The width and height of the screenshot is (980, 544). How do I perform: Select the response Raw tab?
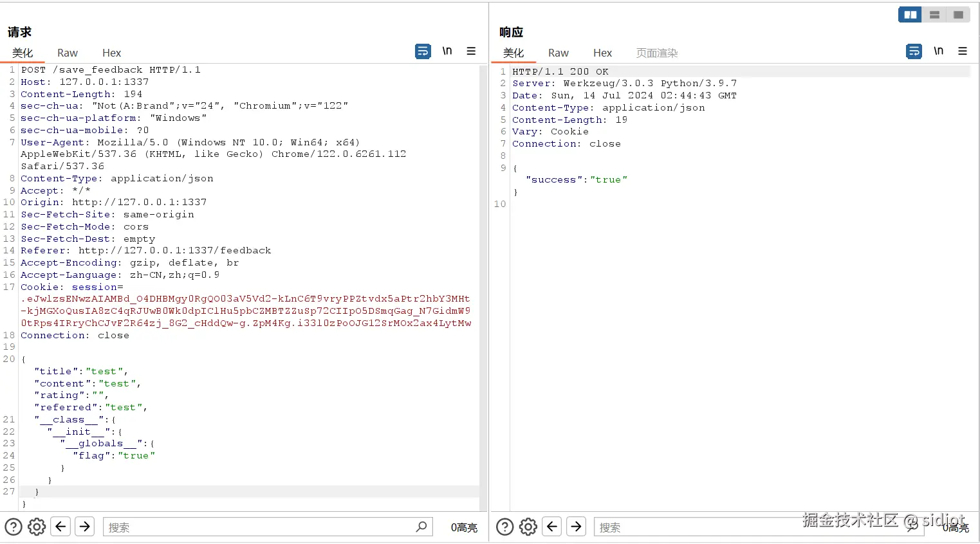click(x=559, y=53)
